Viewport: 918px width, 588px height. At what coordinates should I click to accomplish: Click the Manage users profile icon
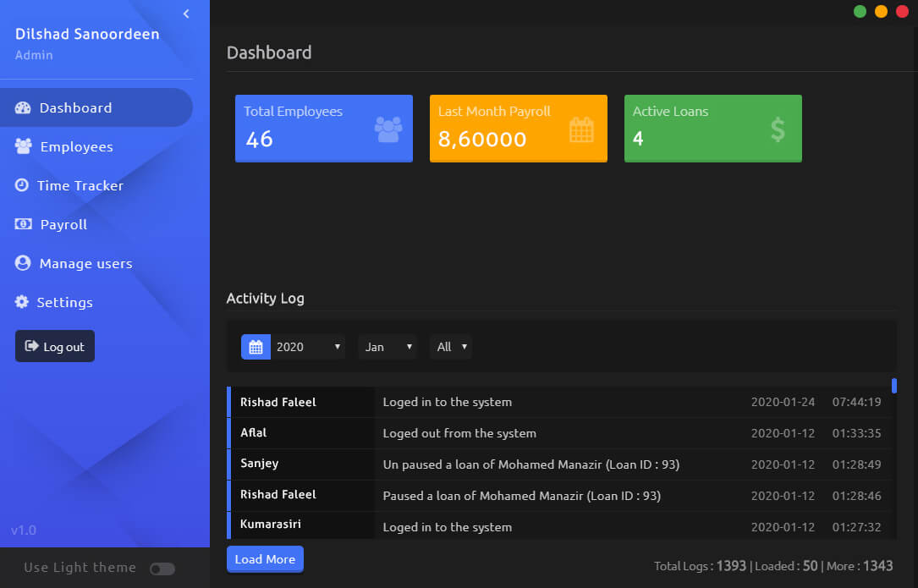(23, 263)
